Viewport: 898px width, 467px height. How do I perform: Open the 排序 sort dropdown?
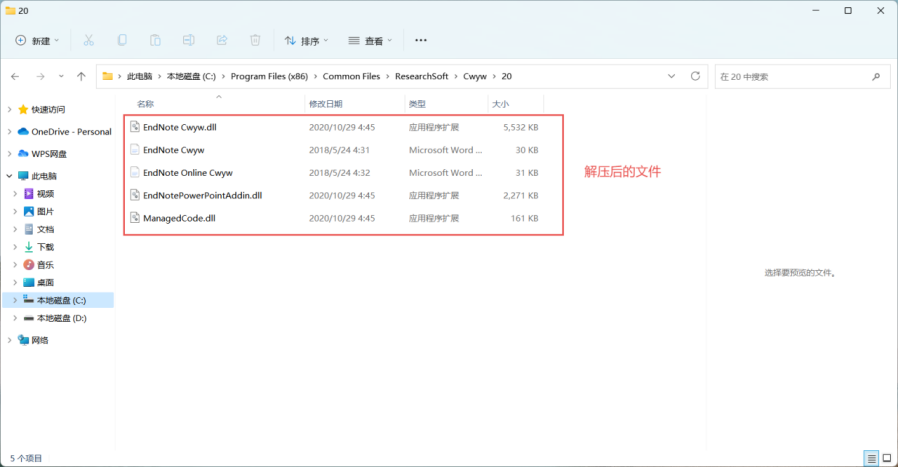point(306,41)
